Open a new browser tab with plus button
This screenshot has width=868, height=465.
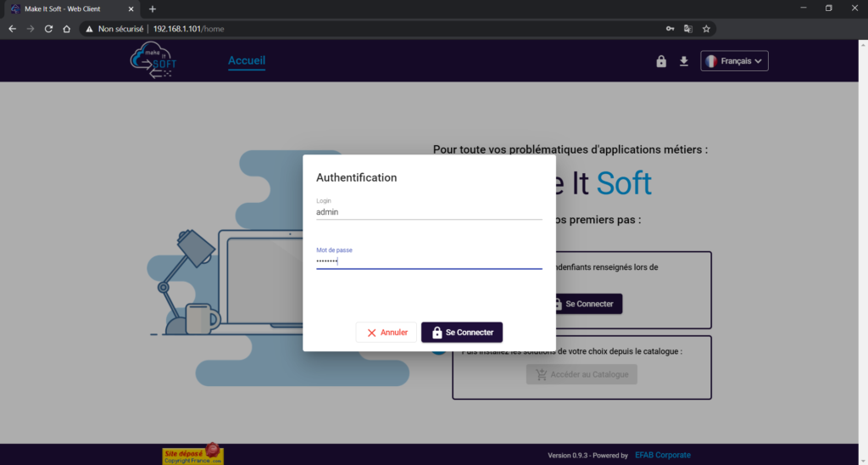[x=153, y=8]
